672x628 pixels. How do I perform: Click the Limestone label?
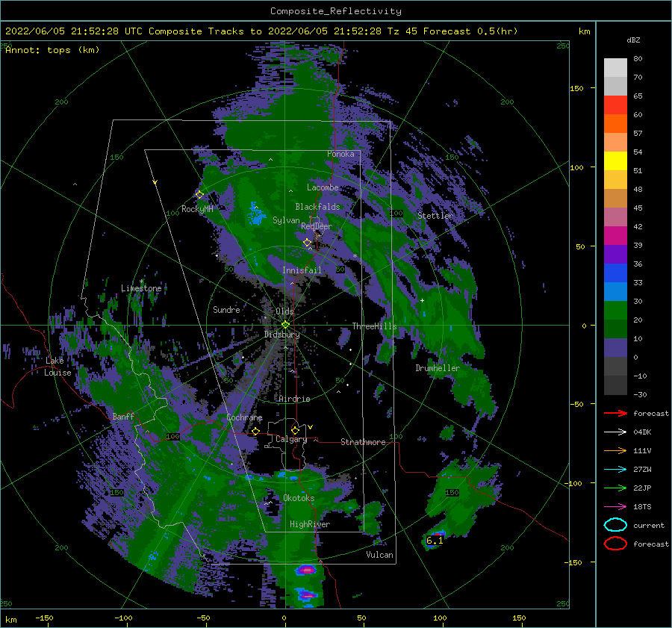pos(141,288)
